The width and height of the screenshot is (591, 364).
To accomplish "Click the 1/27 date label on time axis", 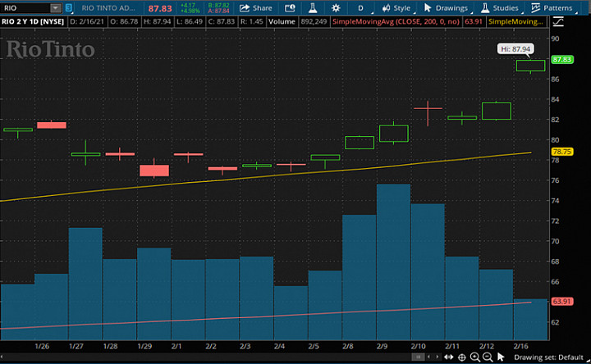I will [76, 346].
